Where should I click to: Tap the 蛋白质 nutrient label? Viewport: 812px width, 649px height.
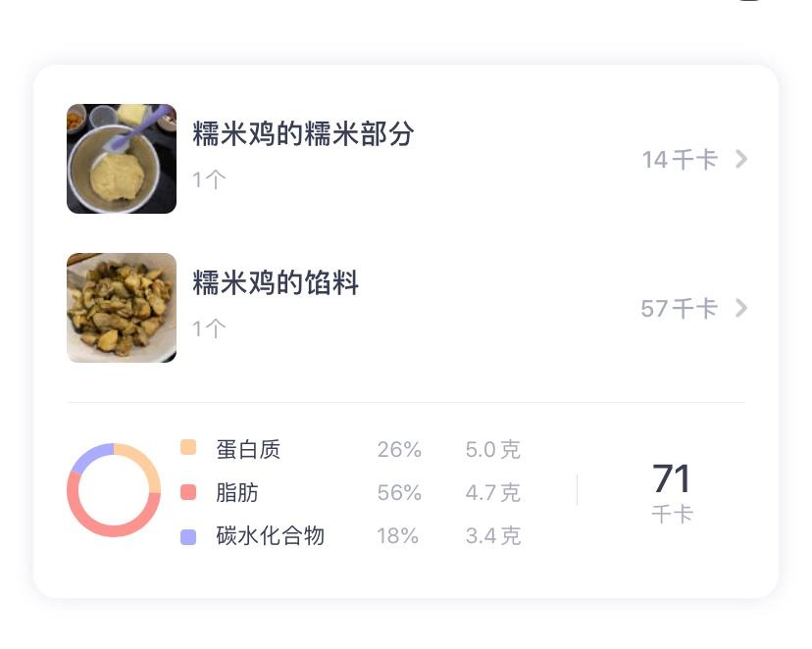[x=248, y=449]
